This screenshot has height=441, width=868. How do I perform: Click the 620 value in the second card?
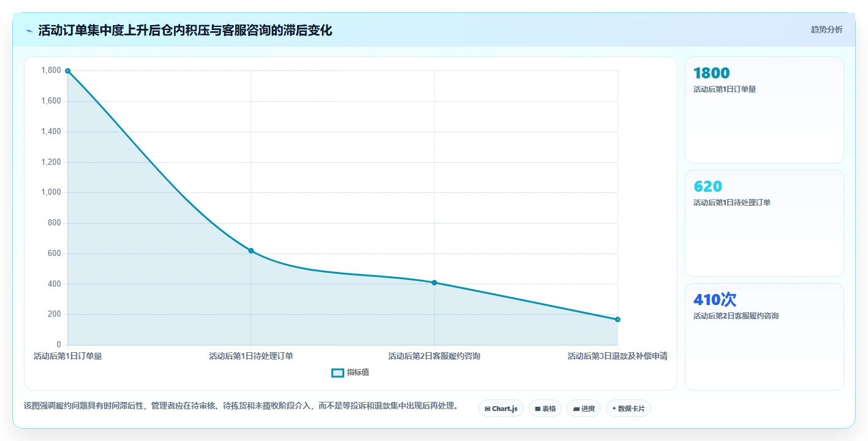(708, 187)
